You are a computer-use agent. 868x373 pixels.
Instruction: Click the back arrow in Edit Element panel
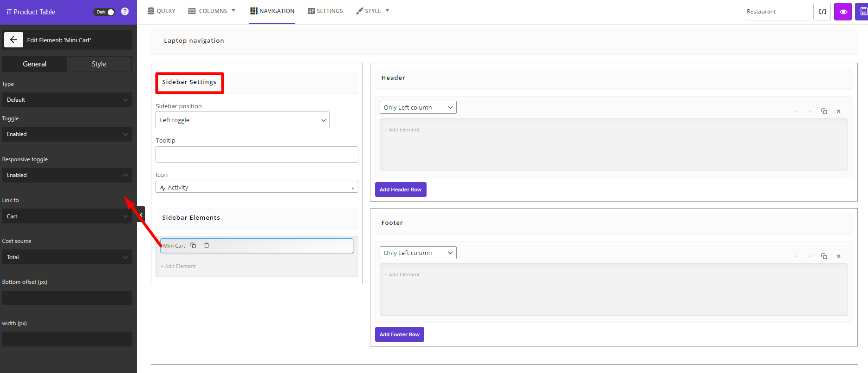(13, 40)
